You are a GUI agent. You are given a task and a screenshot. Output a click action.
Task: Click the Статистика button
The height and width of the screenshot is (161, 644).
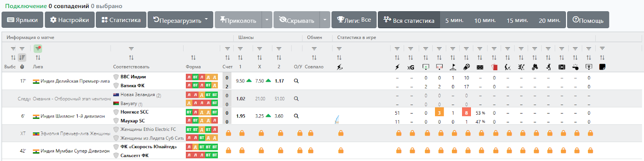121,20
